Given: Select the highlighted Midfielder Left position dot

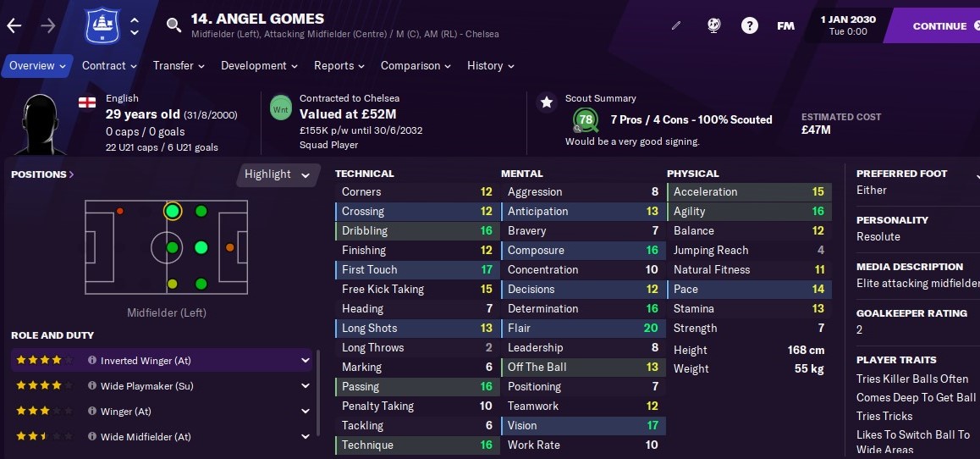Looking at the screenshot, I should 173,212.
